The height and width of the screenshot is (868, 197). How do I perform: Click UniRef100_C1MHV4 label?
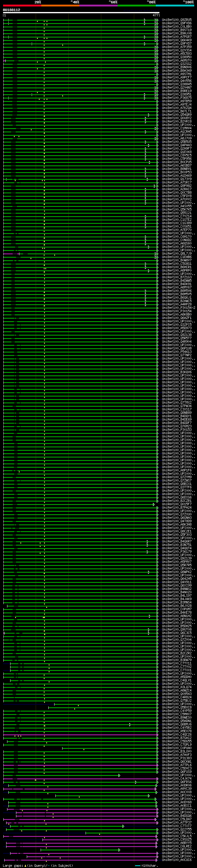coord(177,128)
